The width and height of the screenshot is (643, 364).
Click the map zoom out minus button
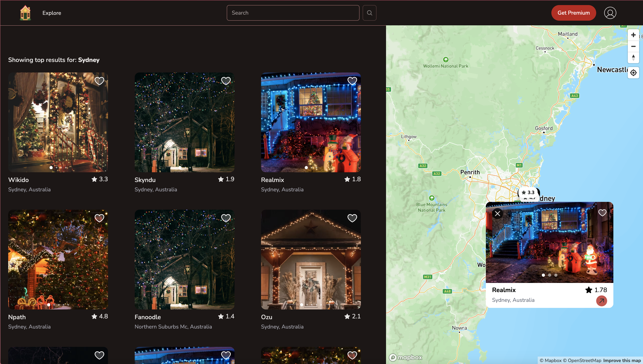pyautogui.click(x=633, y=46)
